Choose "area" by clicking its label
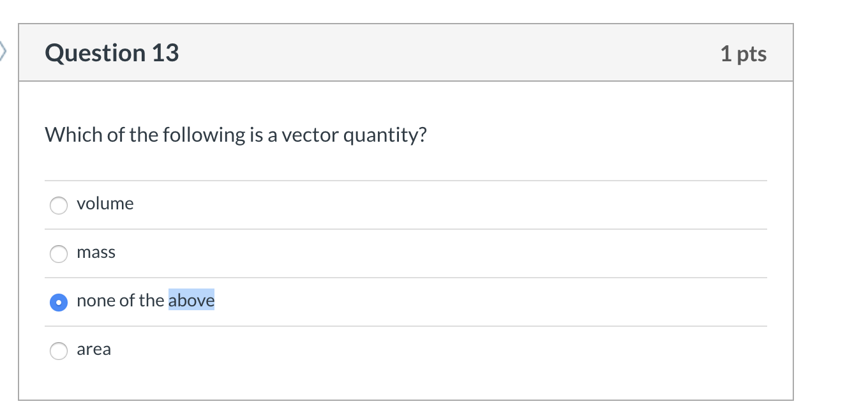The width and height of the screenshot is (868, 420). [94, 349]
